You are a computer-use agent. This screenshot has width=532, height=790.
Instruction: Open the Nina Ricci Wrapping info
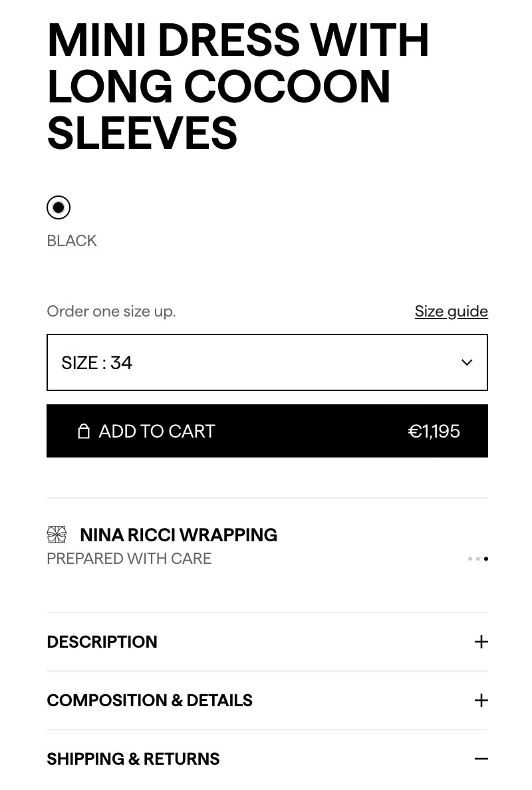coord(178,535)
